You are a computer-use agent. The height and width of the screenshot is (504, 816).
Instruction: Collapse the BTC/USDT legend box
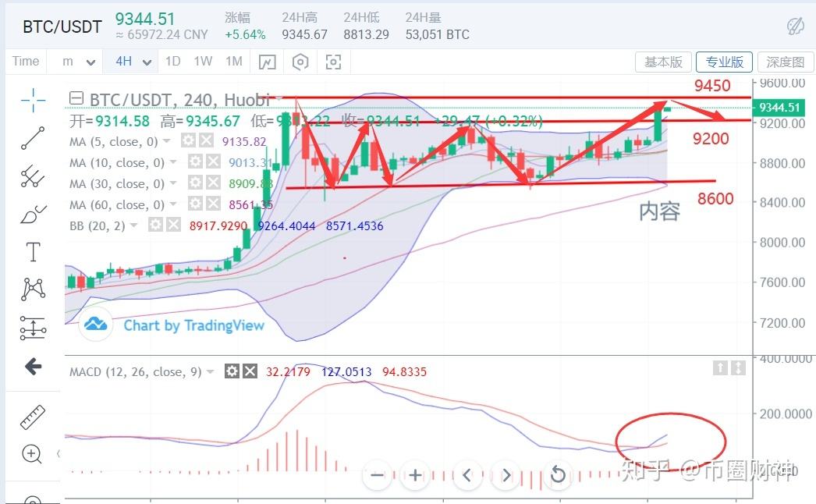tap(76, 98)
